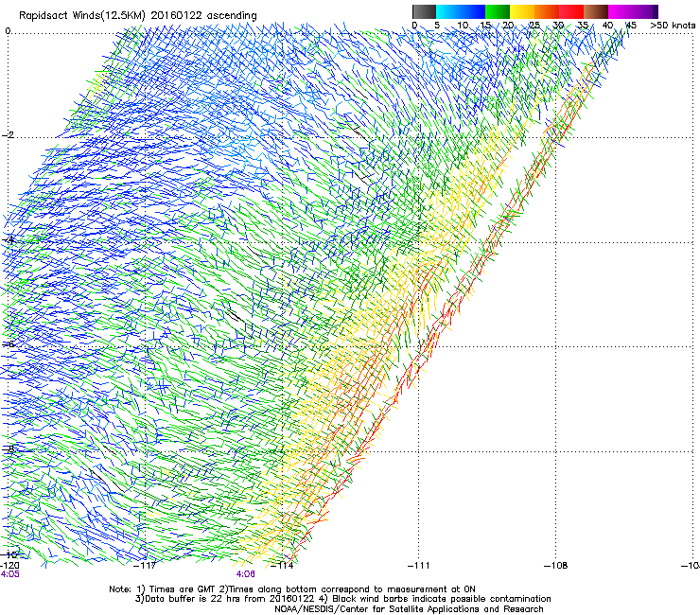The image size is (700, 615).
Task: Click the green 15-20 knots legend swatch
Action: coord(498,11)
